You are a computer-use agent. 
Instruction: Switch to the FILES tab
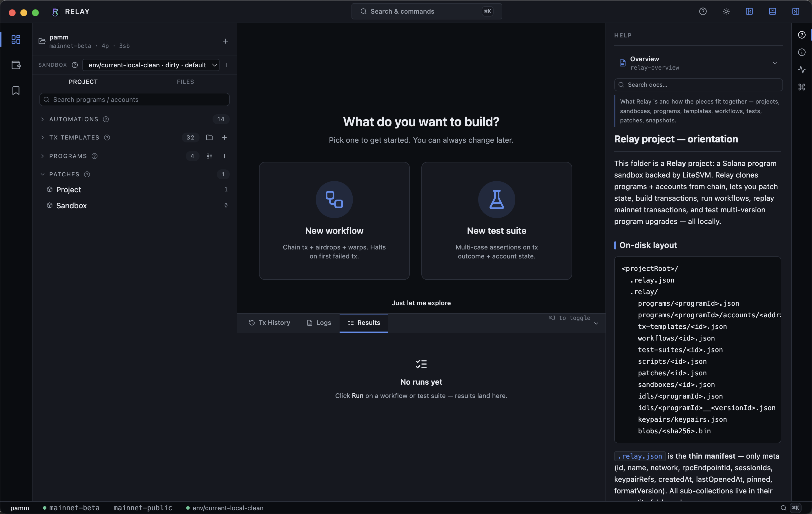186,82
